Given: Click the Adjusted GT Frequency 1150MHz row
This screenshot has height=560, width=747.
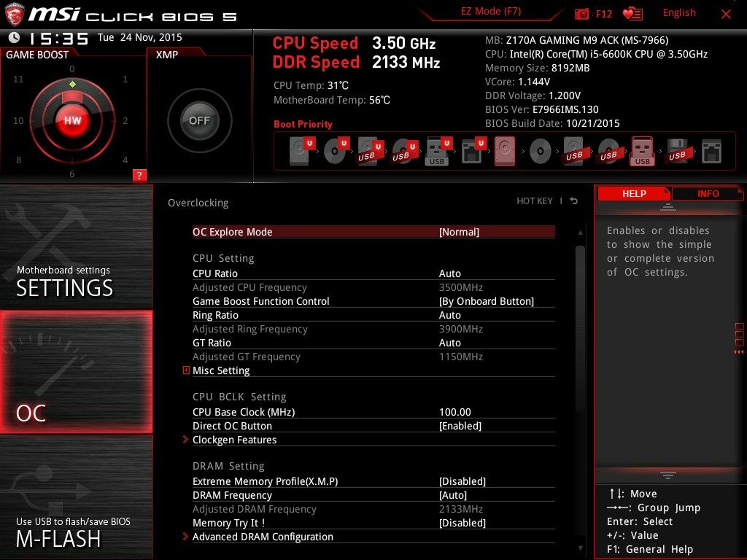Looking at the screenshot, I should pyautogui.click(x=373, y=356).
